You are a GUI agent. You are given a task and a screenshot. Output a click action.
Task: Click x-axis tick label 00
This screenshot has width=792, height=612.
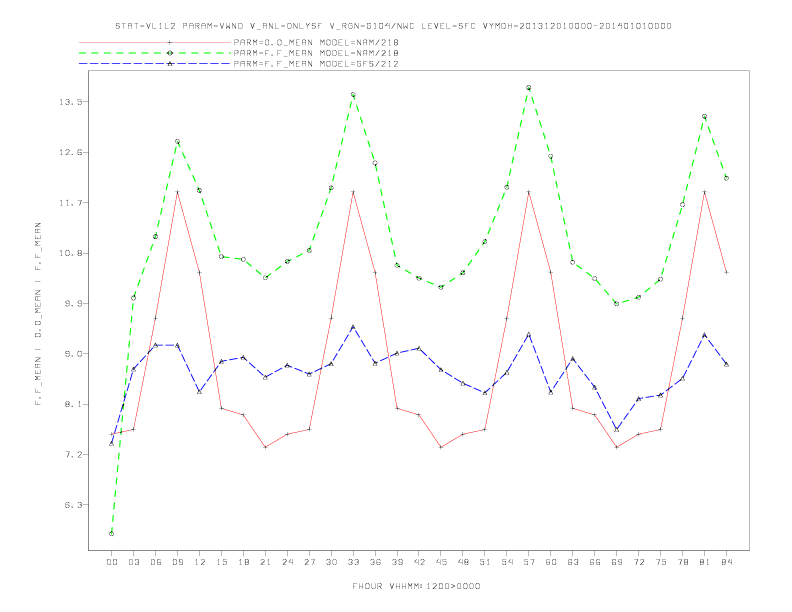112,562
